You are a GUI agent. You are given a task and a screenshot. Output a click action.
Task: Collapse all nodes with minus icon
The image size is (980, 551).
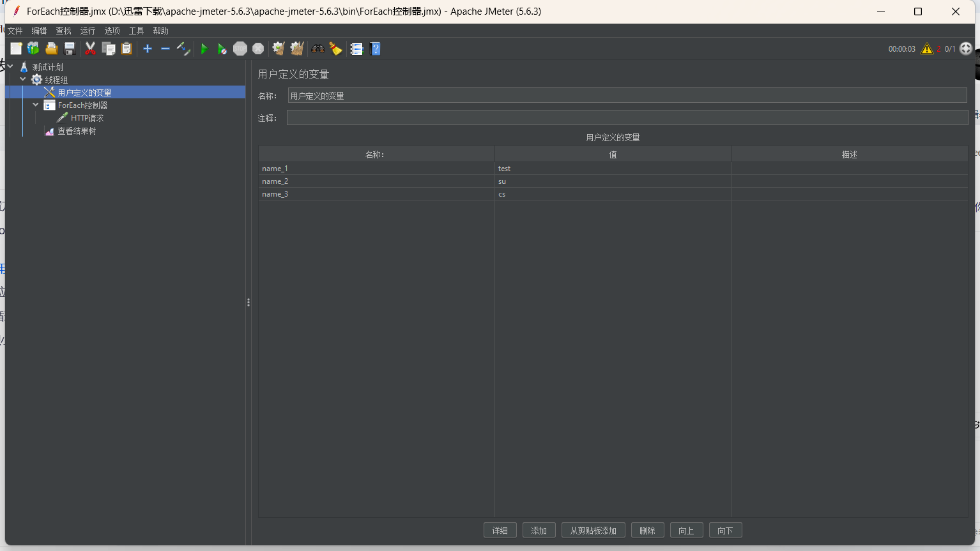[x=165, y=49]
